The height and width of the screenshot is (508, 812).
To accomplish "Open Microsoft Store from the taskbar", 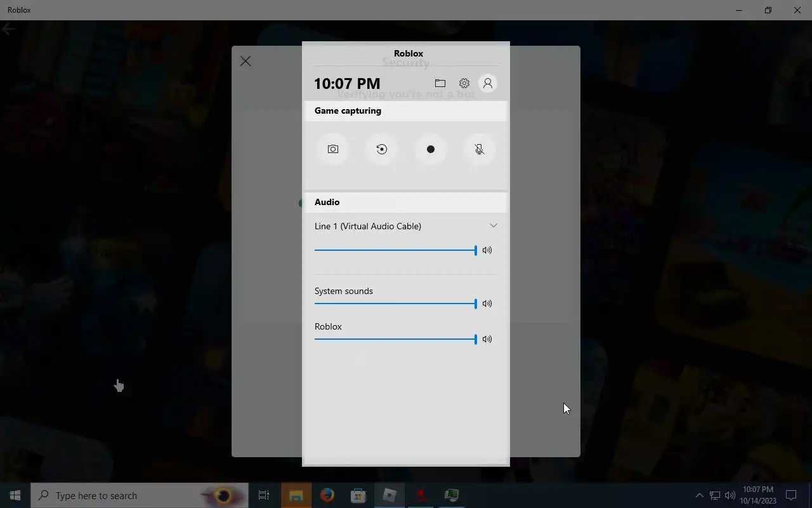I will [358, 495].
